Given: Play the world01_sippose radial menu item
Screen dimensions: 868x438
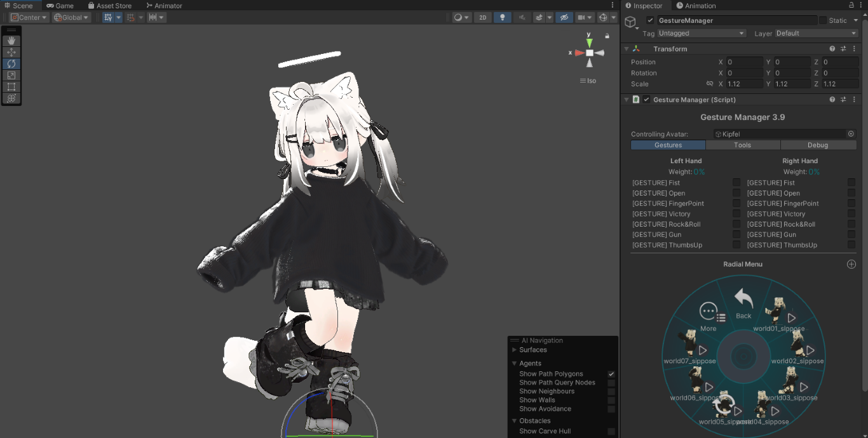Looking at the screenshot, I should (x=791, y=317).
